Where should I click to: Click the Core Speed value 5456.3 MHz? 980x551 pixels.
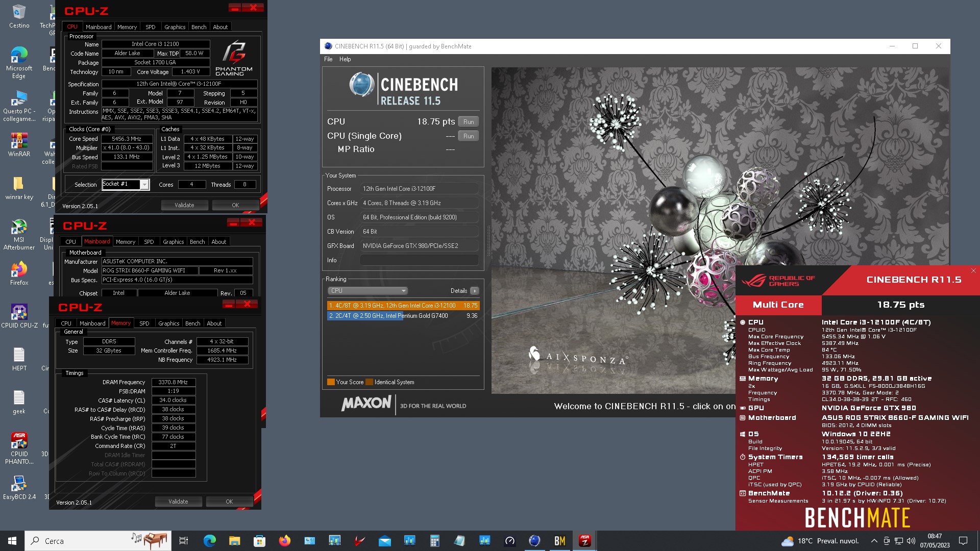click(x=127, y=139)
